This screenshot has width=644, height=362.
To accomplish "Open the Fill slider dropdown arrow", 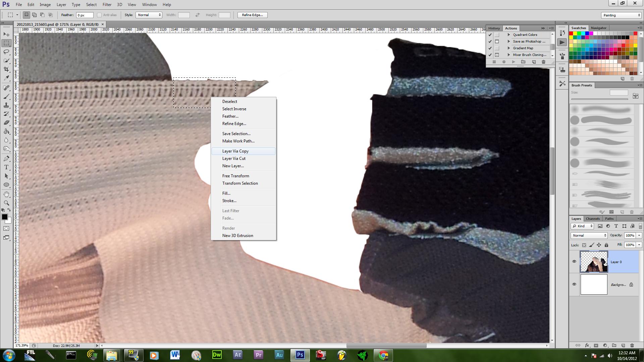I will click(x=639, y=245).
